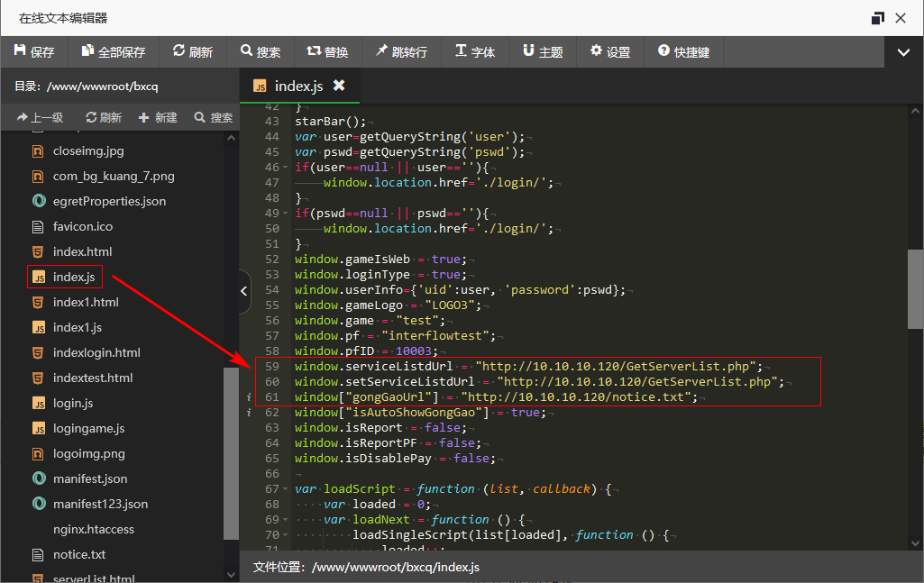924x583 pixels.
Task: Create a new item with 新建
Action: 159,117
